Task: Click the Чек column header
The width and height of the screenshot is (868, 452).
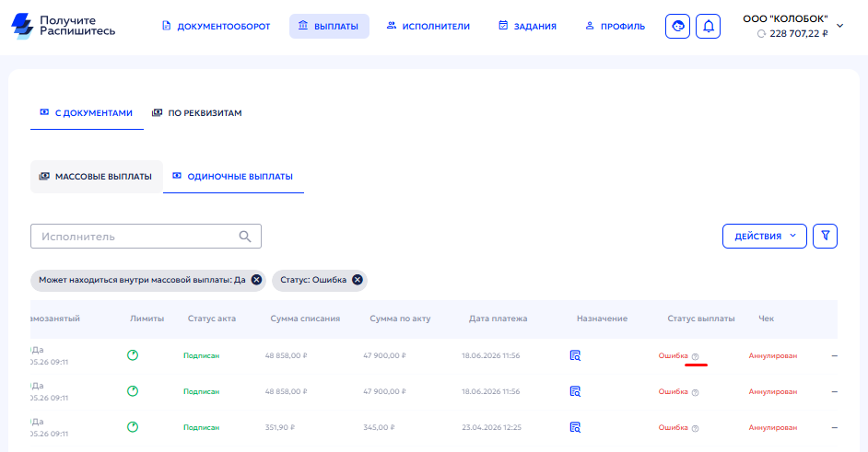Action: (766, 319)
